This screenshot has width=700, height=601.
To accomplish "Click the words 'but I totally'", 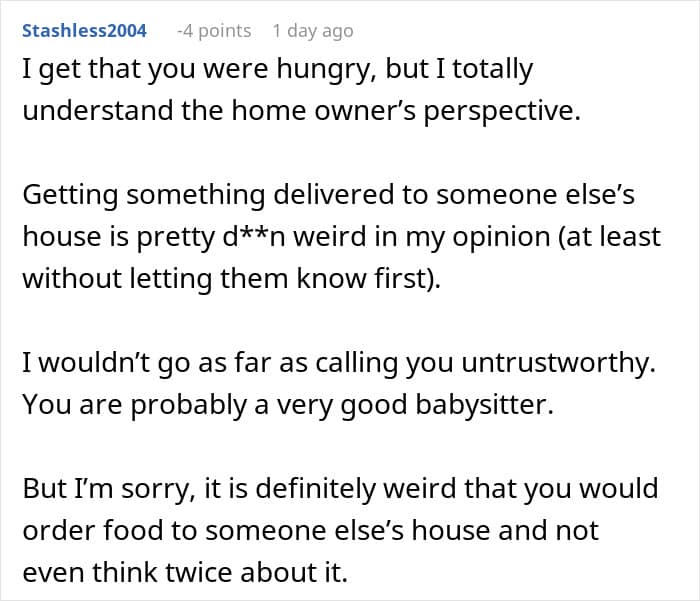I will [x=459, y=70].
